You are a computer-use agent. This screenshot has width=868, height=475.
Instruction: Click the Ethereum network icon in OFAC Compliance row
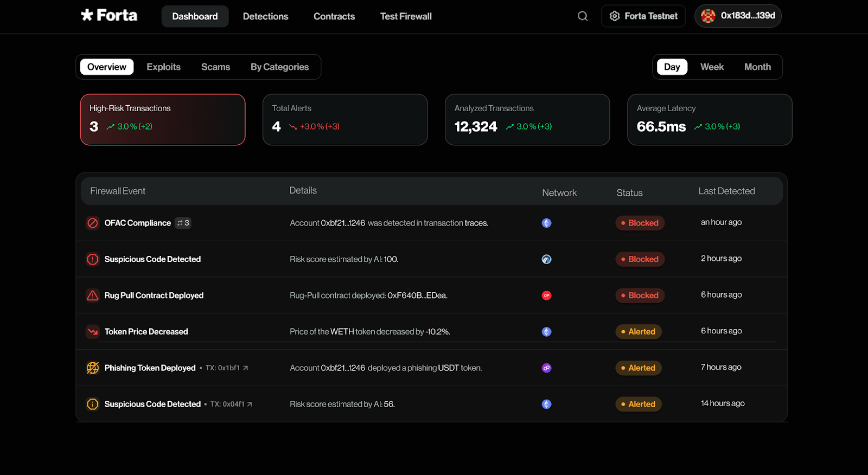[546, 223]
